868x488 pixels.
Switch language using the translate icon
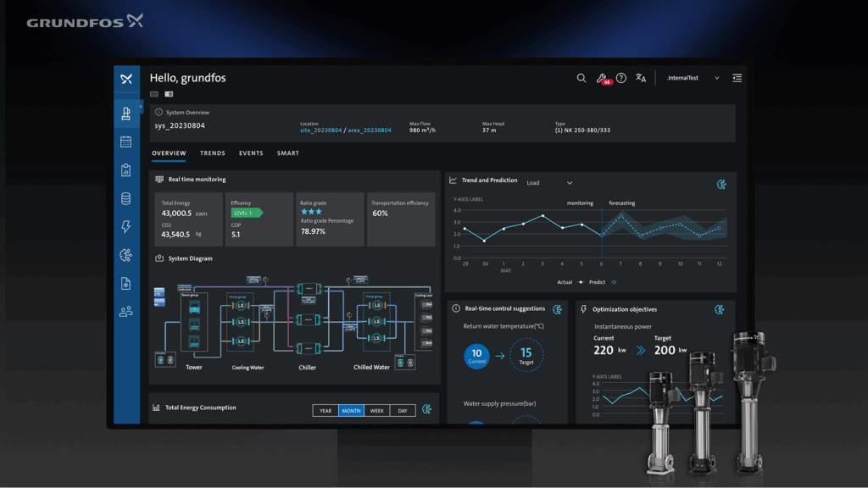(641, 78)
